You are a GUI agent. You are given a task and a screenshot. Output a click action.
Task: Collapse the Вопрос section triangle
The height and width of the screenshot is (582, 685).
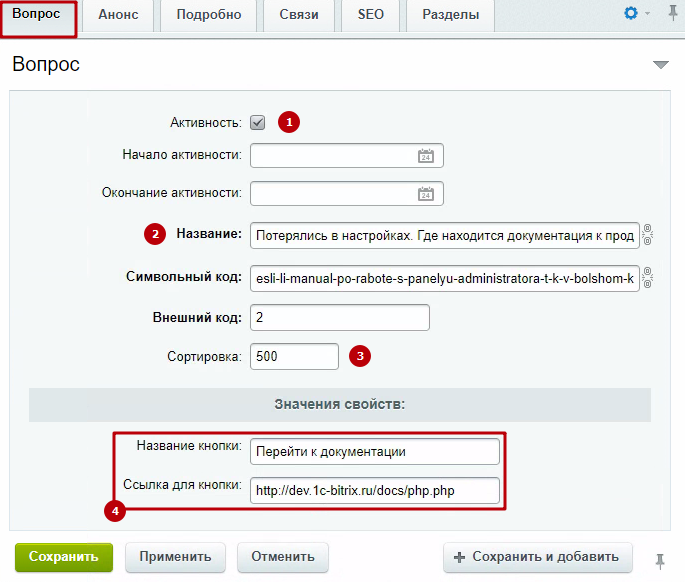tap(661, 65)
